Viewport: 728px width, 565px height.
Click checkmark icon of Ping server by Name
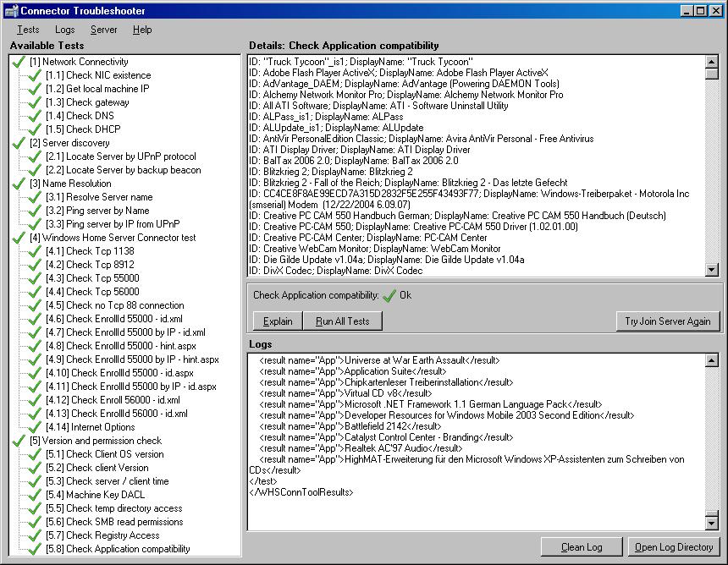35,211
